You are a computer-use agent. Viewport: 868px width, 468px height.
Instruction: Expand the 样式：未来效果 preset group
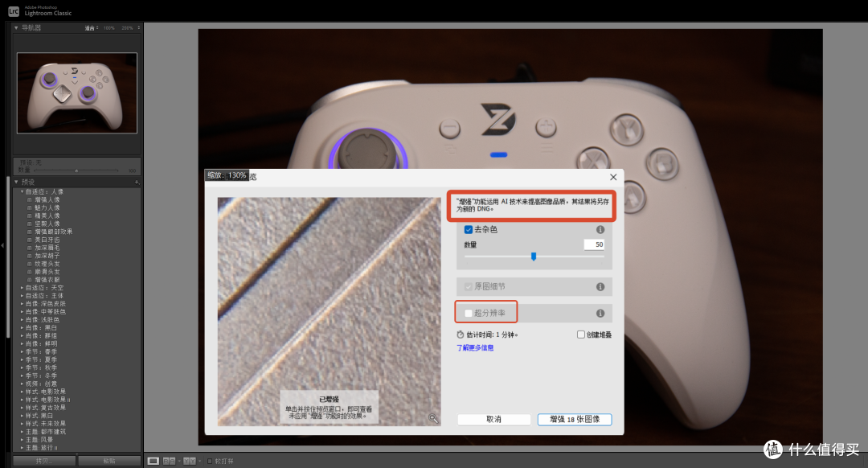tap(23, 424)
